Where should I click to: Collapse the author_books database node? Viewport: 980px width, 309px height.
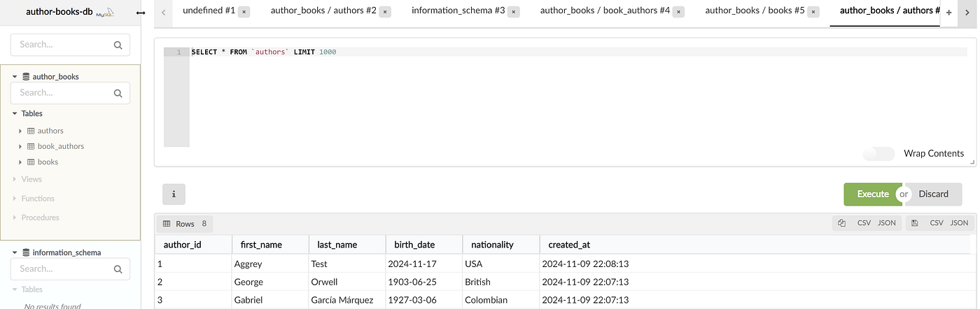point(15,76)
